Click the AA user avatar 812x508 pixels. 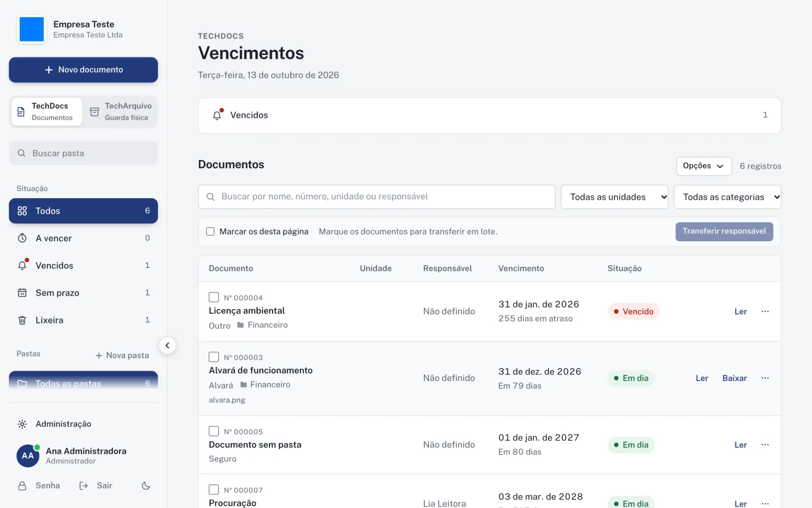28,456
